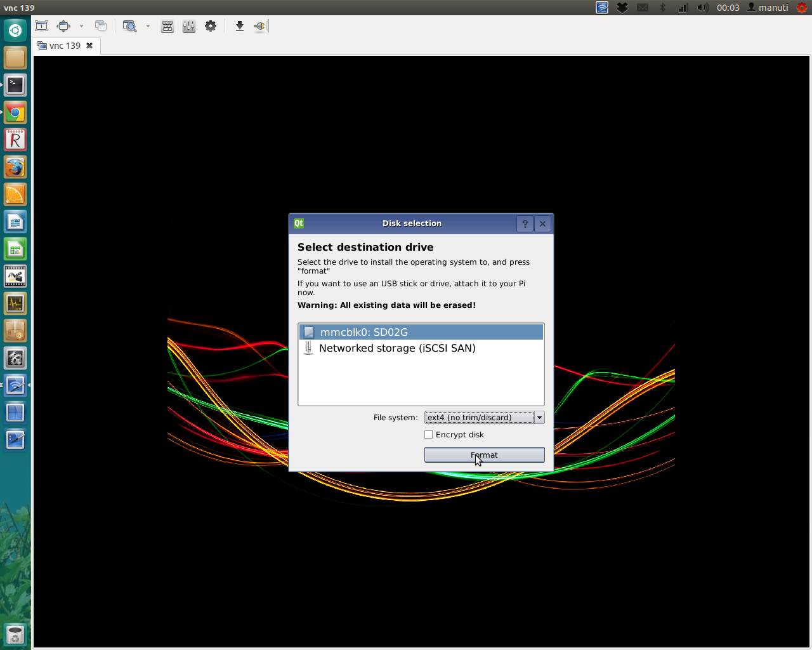Open the File system dropdown
The width and height of the screenshot is (812, 650).
[x=484, y=418]
